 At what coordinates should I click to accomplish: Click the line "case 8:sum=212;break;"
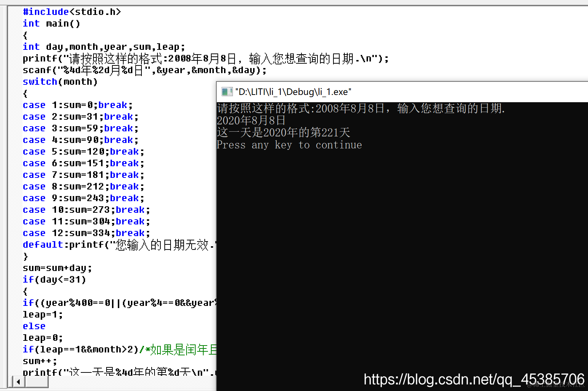pyautogui.click(x=83, y=187)
